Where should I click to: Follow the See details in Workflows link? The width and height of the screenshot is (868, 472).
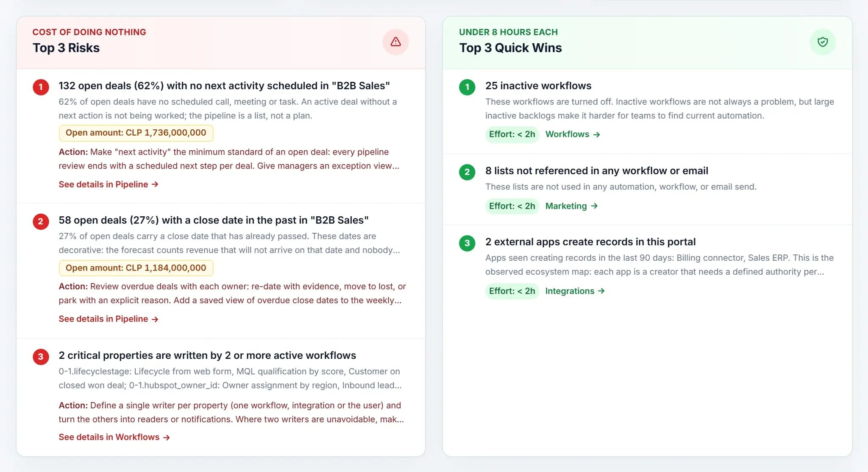pos(114,437)
